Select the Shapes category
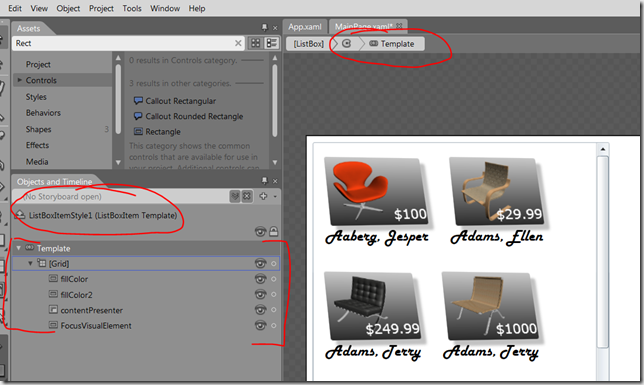The height and width of the screenshot is (385, 644). point(39,129)
